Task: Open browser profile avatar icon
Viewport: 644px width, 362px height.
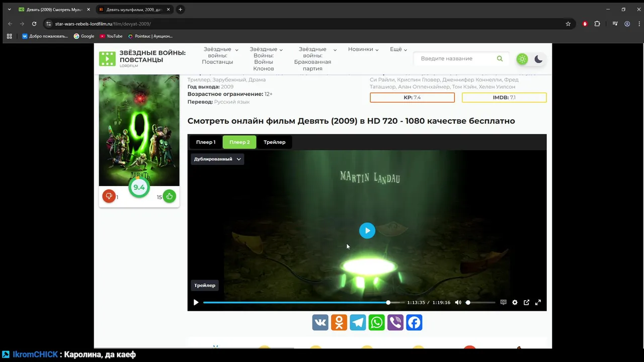Action: pos(627,24)
